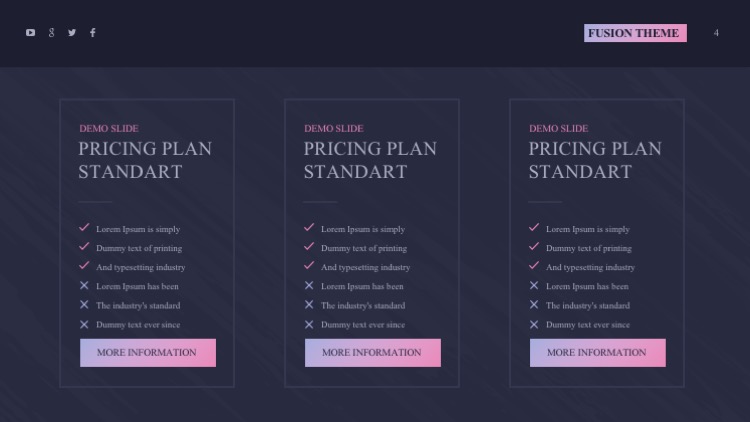The image size is (750, 422).
Task: Click 'PRICING PLAN STANDART' heading in middle card
Action: (370, 160)
